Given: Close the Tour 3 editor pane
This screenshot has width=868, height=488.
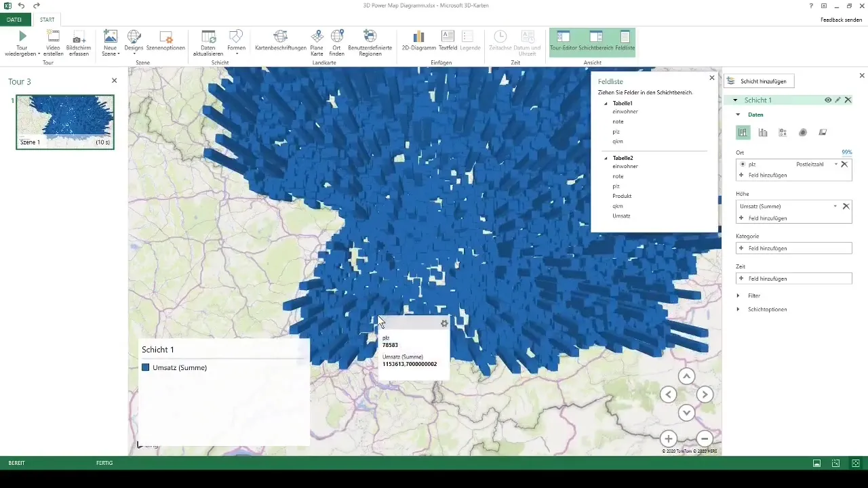Looking at the screenshot, I should (x=114, y=81).
